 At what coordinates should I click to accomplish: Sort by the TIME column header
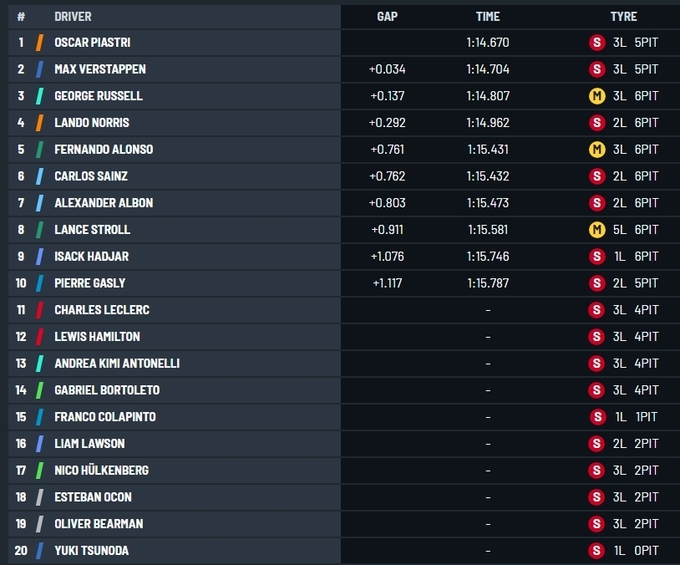[x=487, y=16]
